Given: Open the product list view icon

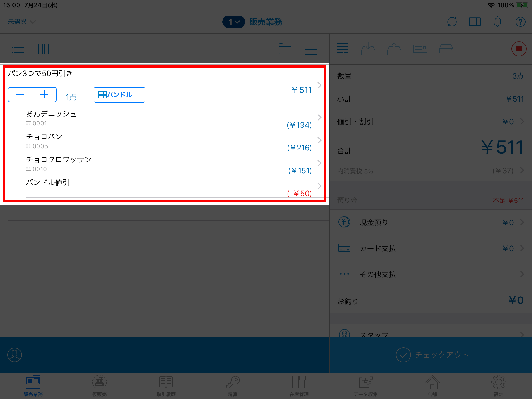Looking at the screenshot, I should click(x=18, y=49).
